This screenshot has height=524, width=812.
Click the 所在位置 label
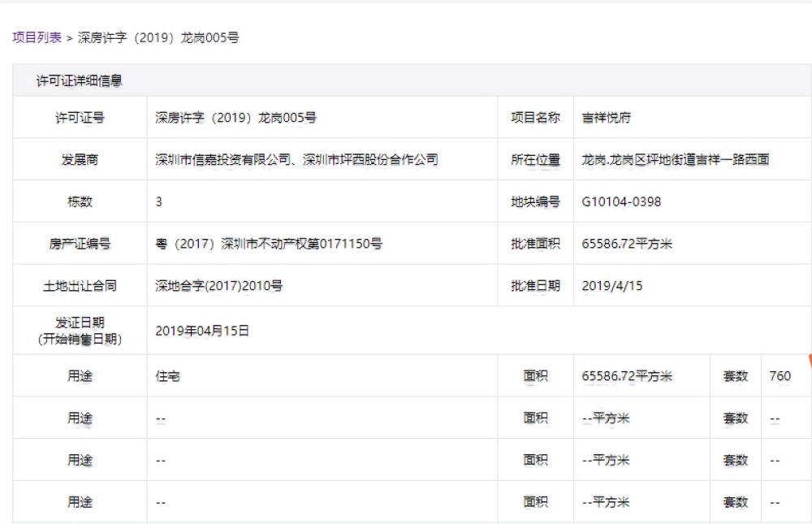click(535, 159)
